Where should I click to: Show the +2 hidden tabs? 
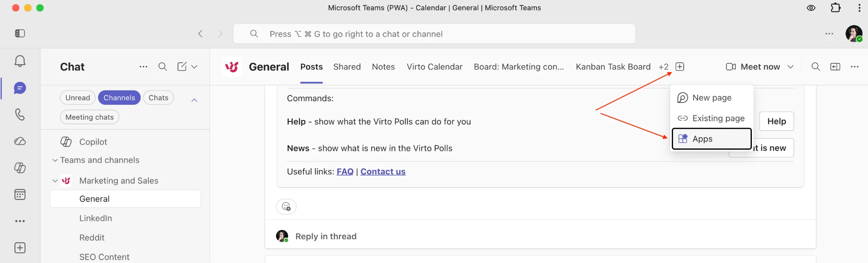pos(663,67)
